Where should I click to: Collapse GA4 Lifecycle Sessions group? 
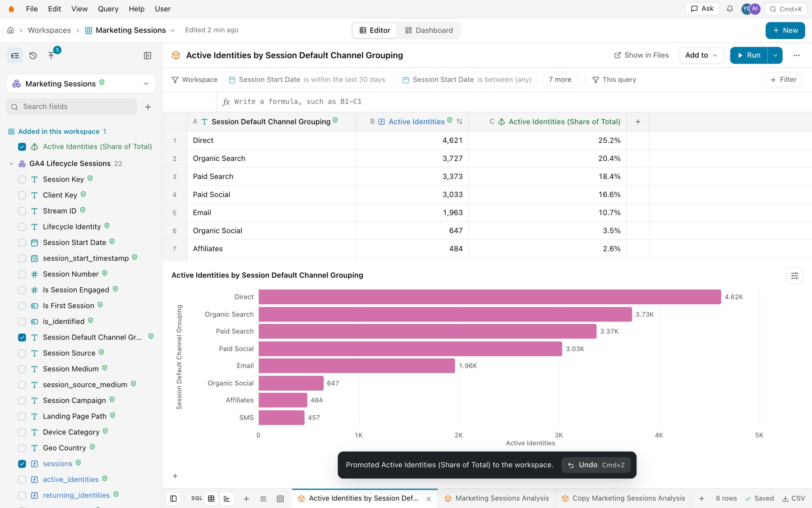pyautogui.click(x=11, y=163)
